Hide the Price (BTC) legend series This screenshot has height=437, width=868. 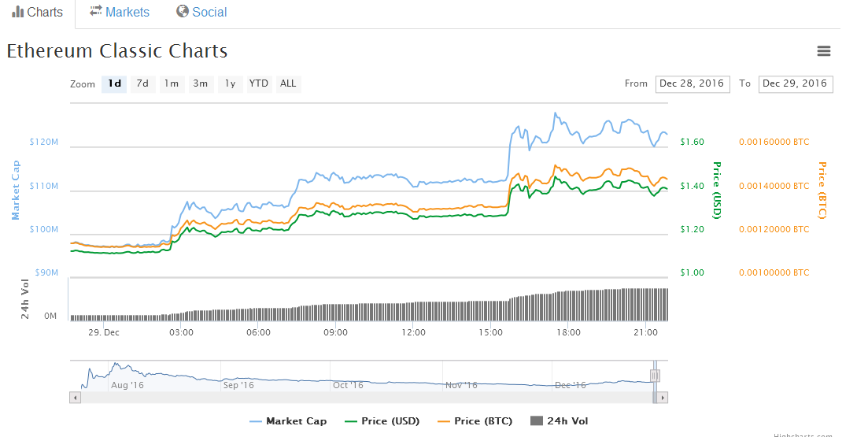(477, 421)
